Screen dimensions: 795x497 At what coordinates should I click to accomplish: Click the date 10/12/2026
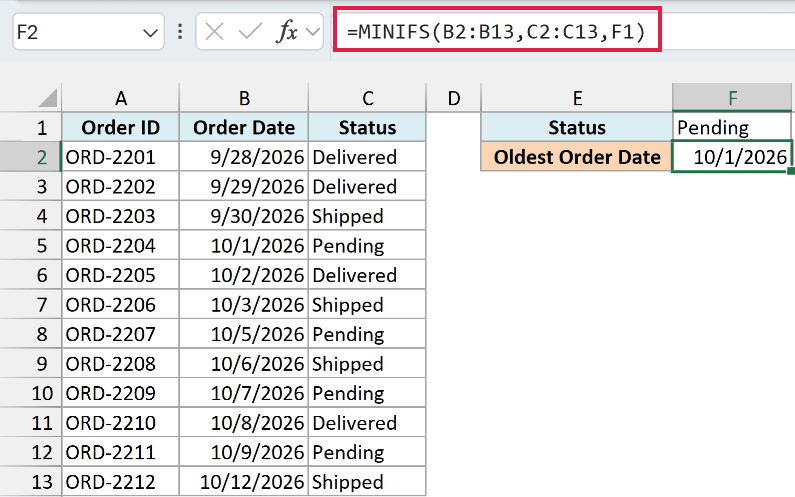(244, 481)
